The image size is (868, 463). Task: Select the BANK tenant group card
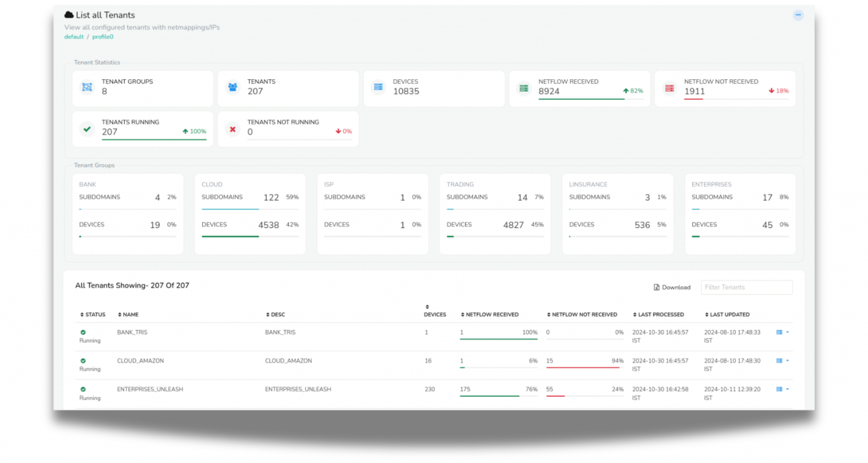(x=128, y=214)
